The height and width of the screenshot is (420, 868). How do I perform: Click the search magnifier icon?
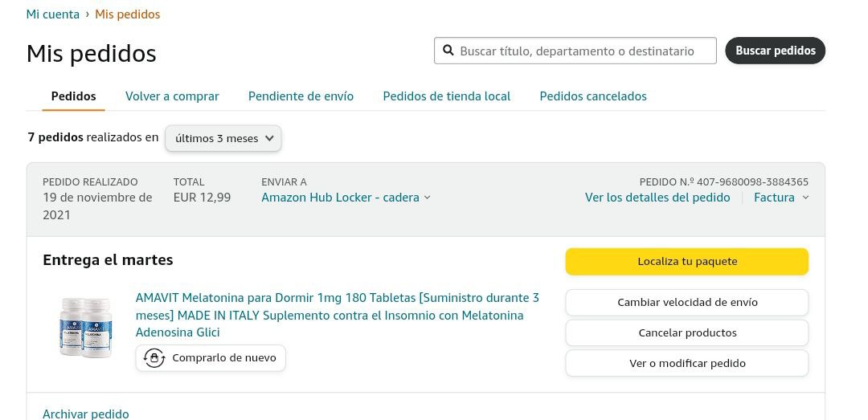[448, 51]
